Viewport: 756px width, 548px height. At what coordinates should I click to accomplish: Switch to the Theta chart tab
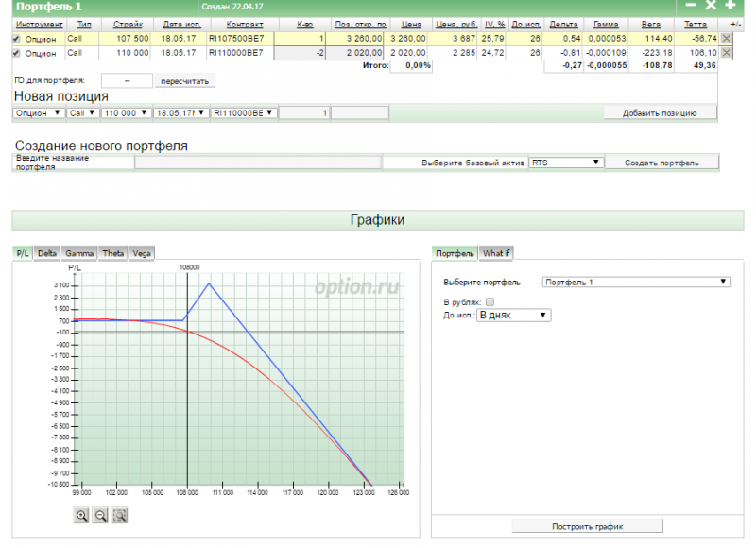tap(112, 253)
